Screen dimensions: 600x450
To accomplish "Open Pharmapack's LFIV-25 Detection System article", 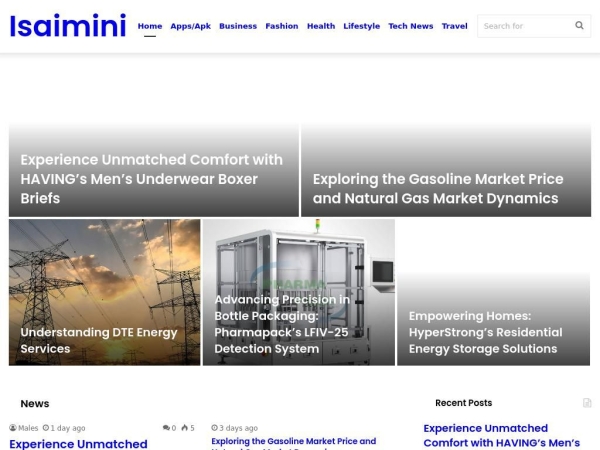I will pyautogui.click(x=282, y=324).
